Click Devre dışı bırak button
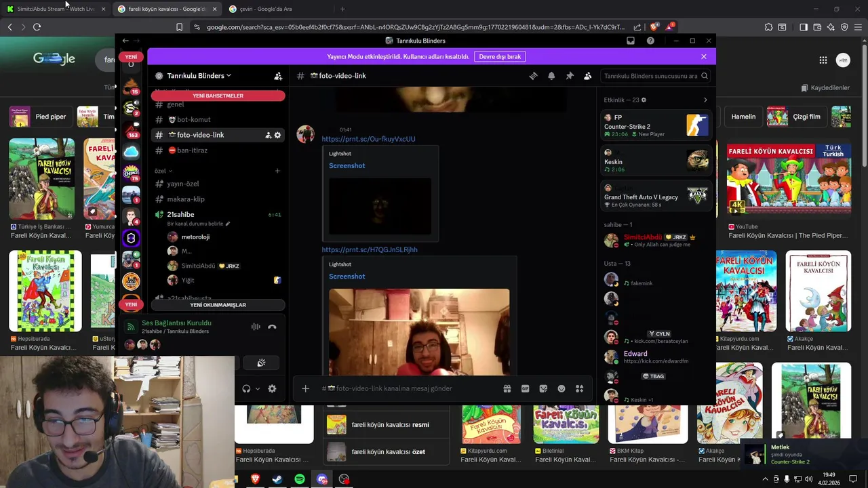The width and height of the screenshot is (868, 488). (x=500, y=57)
